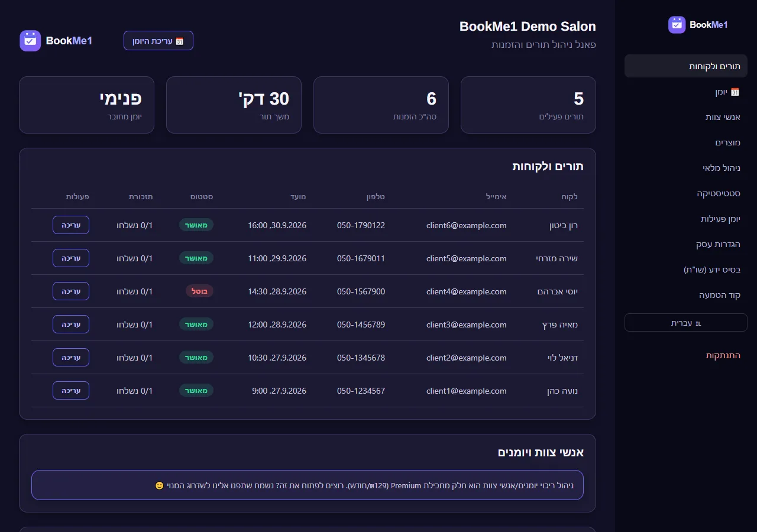Image resolution: width=757 pixels, height=532 pixels.
Task: Click email client4@example.com
Action: pyautogui.click(x=467, y=291)
